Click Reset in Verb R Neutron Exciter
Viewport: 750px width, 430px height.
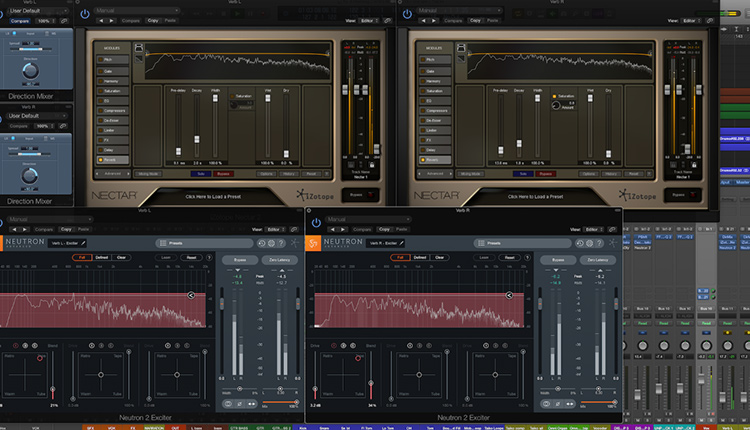[x=509, y=257]
